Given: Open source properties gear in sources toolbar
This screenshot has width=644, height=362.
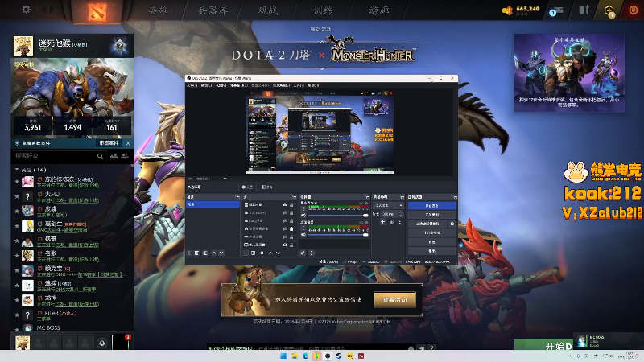Looking at the screenshot, I should pyautogui.click(x=262, y=253).
